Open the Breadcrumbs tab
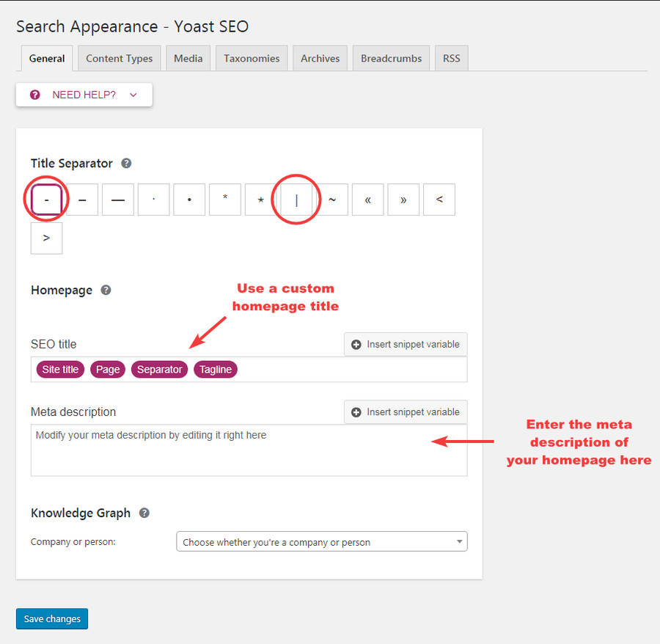Screen dimensions: 660x644 pyautogui.click(x=391, y=57)
